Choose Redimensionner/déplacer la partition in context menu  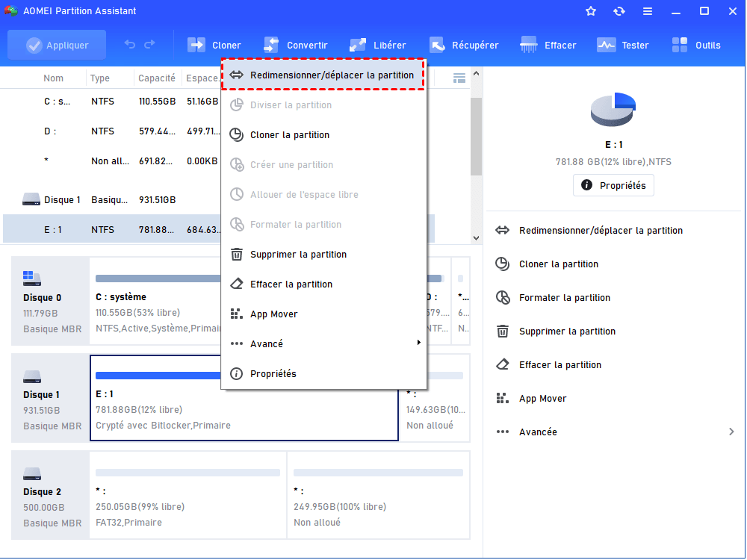coord(323,75)
